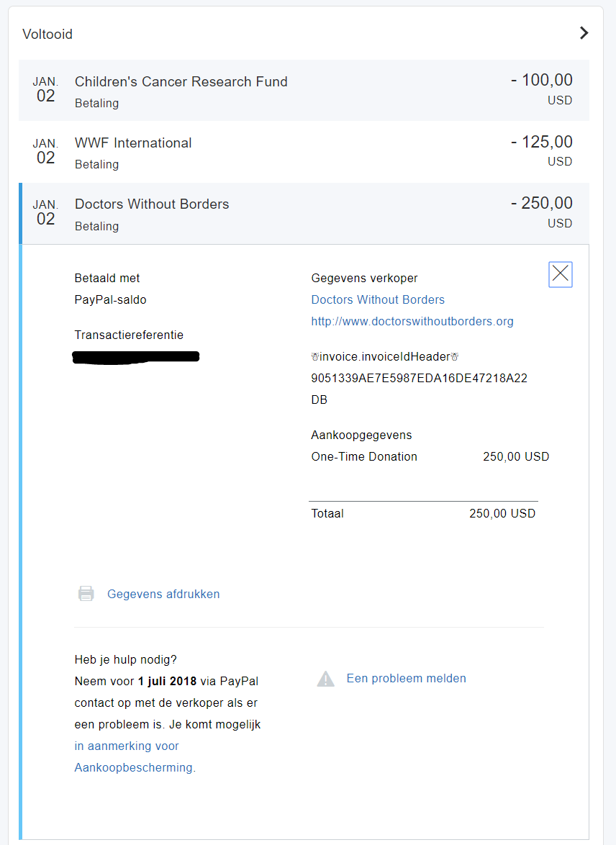616x845 pixels.
Task: Click the redacted transaction reference
Action: click(x=136, y=357)
